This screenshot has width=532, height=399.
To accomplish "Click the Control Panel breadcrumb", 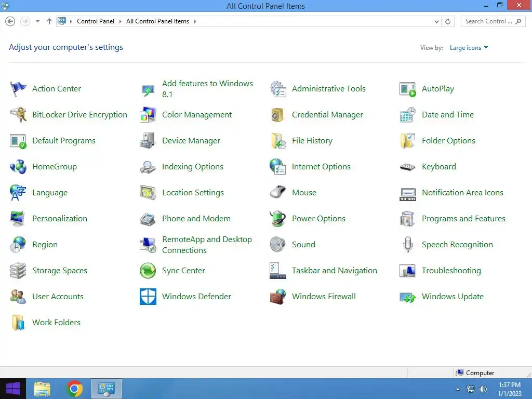I will [96, 21].
